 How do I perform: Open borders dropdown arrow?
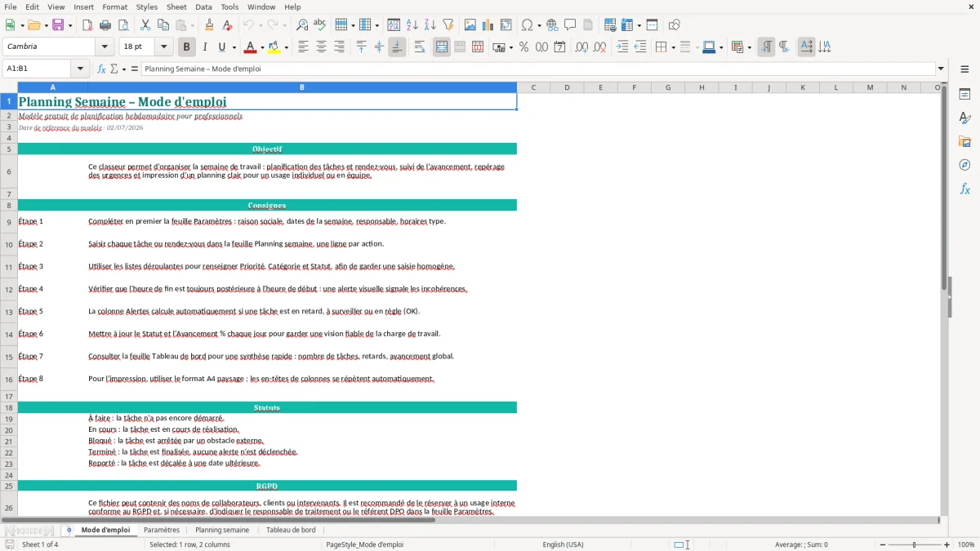(673, 47)
